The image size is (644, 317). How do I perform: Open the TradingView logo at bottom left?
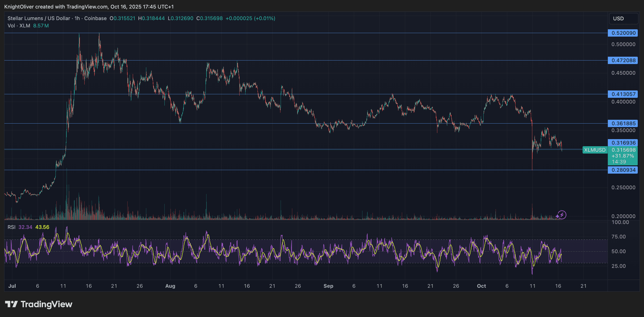tap(39, 304)
